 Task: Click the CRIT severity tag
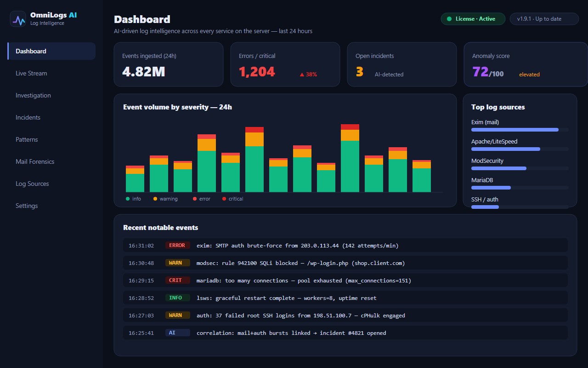click(x=177, y=281)
